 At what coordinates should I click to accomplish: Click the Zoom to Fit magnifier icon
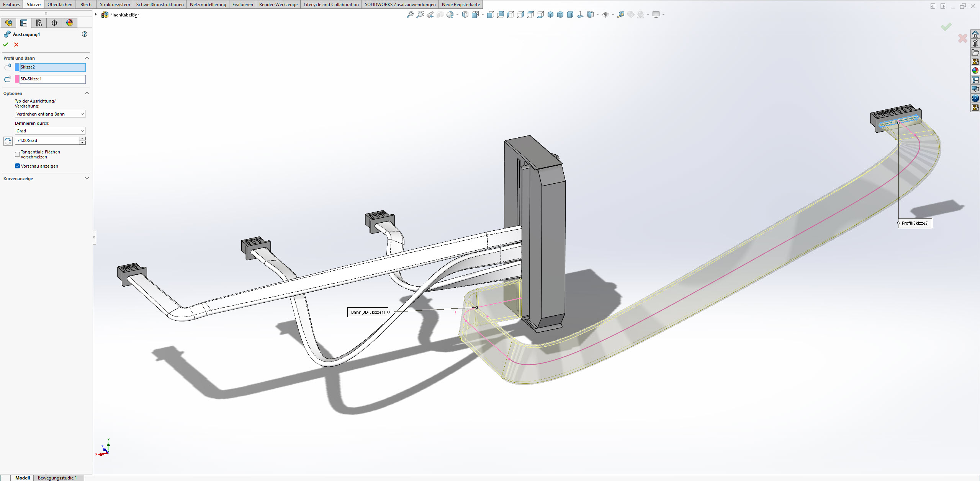pos(410,15)
